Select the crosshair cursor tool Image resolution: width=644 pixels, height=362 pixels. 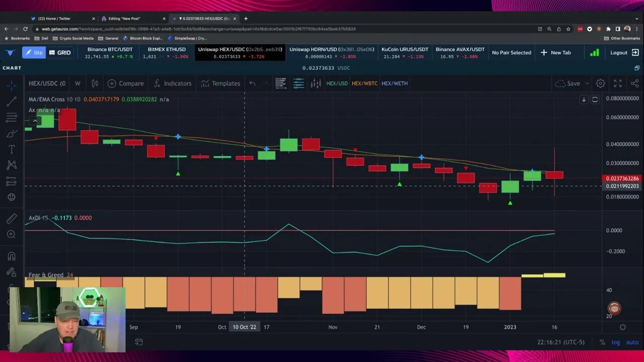[11, 85]
